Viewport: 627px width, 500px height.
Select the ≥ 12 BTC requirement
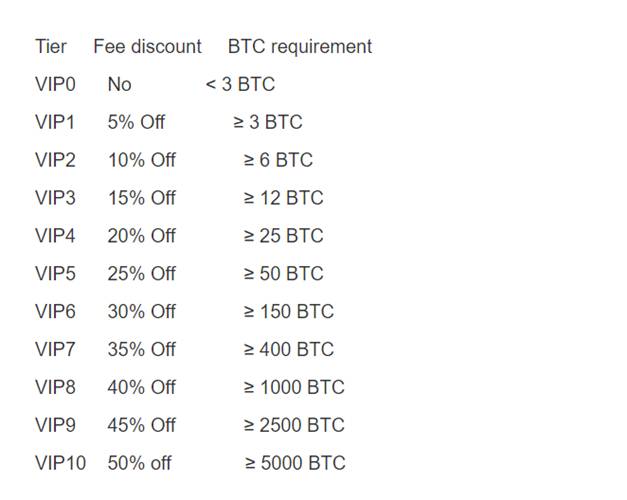(284, 198)
